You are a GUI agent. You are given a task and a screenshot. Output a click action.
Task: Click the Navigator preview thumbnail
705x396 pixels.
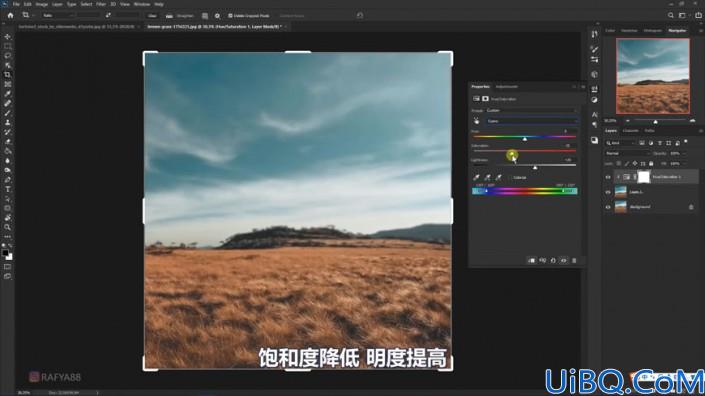coord(653,76)
